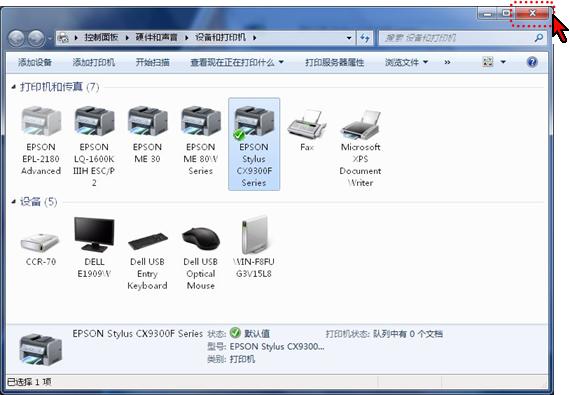Select the CCR-70 device icon
The image size is (570, 395).
click(40, 242)
